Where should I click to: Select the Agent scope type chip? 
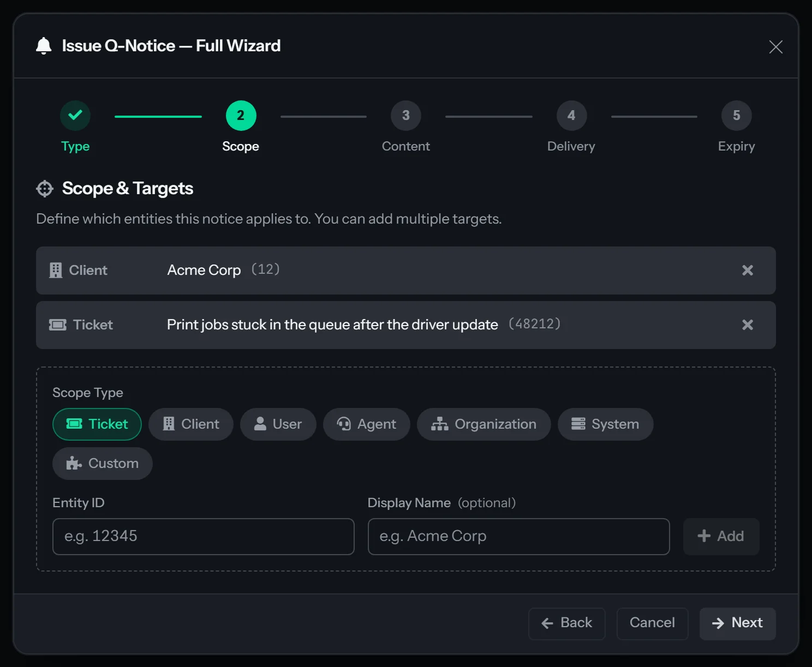[x=367, y=424]
